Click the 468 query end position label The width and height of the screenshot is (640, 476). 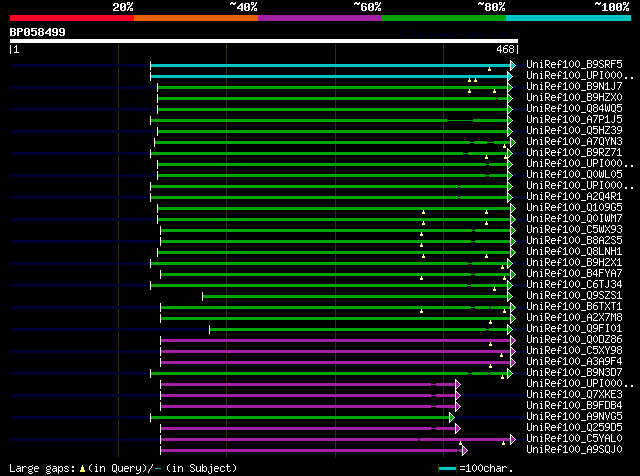[x=505, y=49]
